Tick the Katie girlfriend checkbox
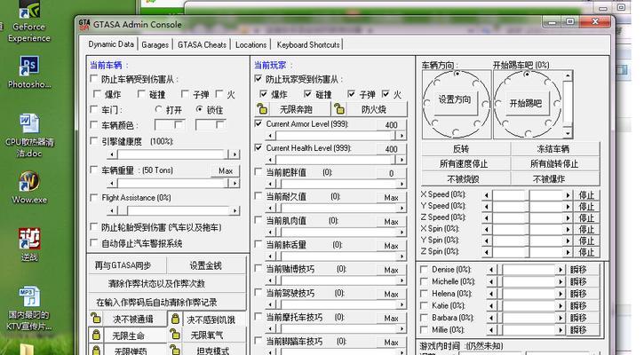This screenshot has width=644, height=355. click(425, 305)
